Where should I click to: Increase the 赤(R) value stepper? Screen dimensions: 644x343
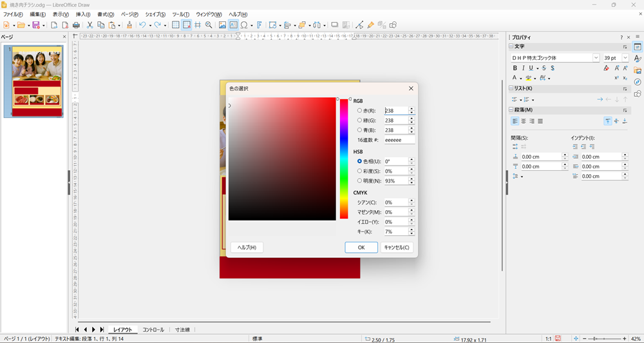pyautogui.click(x=411, y=108)
